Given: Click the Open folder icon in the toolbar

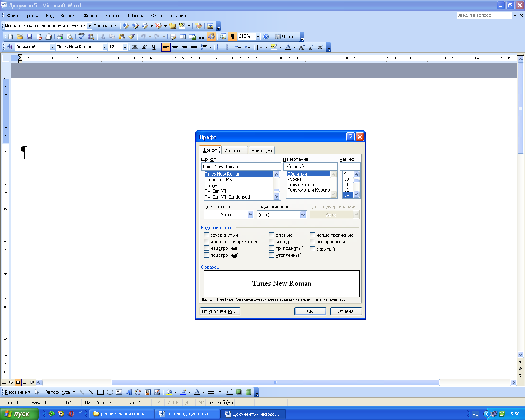Looking at the screenshot, I should pyautogui.click(x=20, y=37).
